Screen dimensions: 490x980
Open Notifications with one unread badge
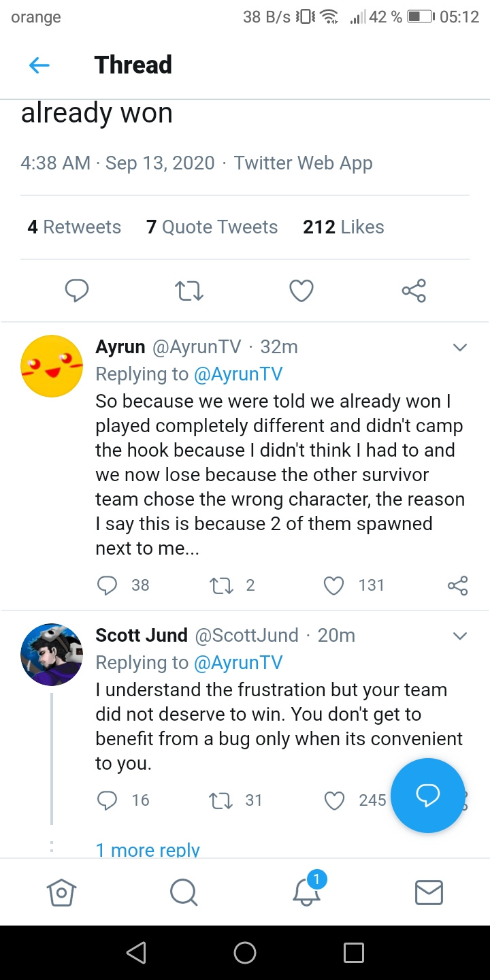tap(307, 891)
